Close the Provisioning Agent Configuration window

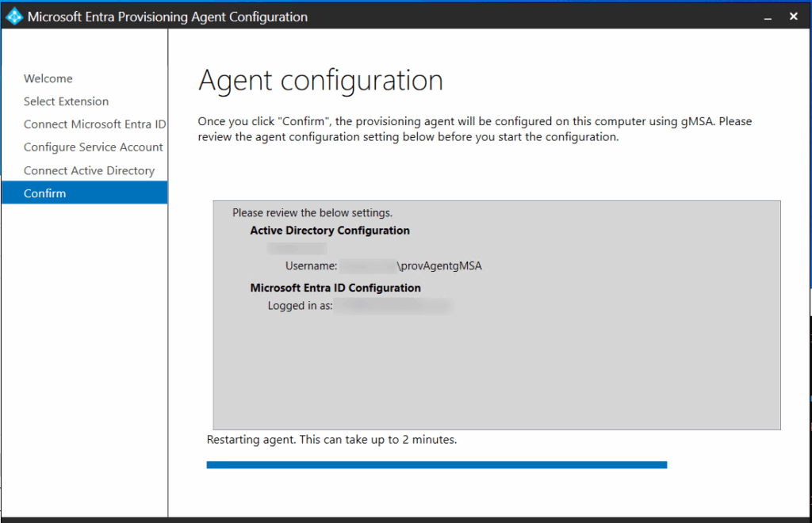click(x=794, y=17)
